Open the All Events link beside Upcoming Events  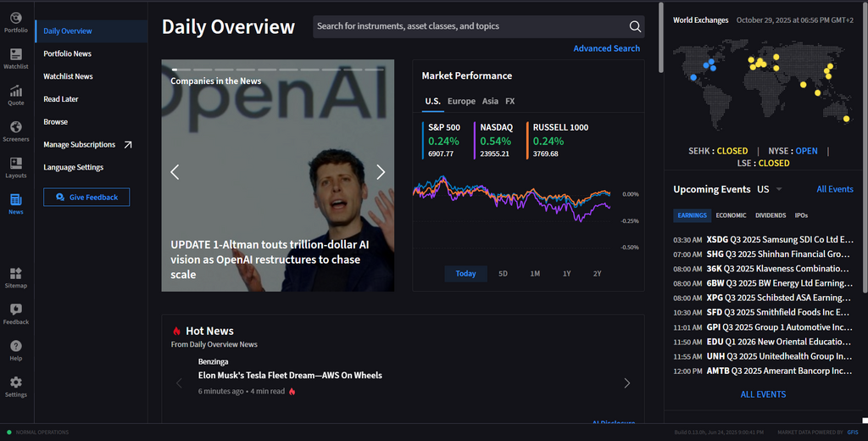(835, 189)
